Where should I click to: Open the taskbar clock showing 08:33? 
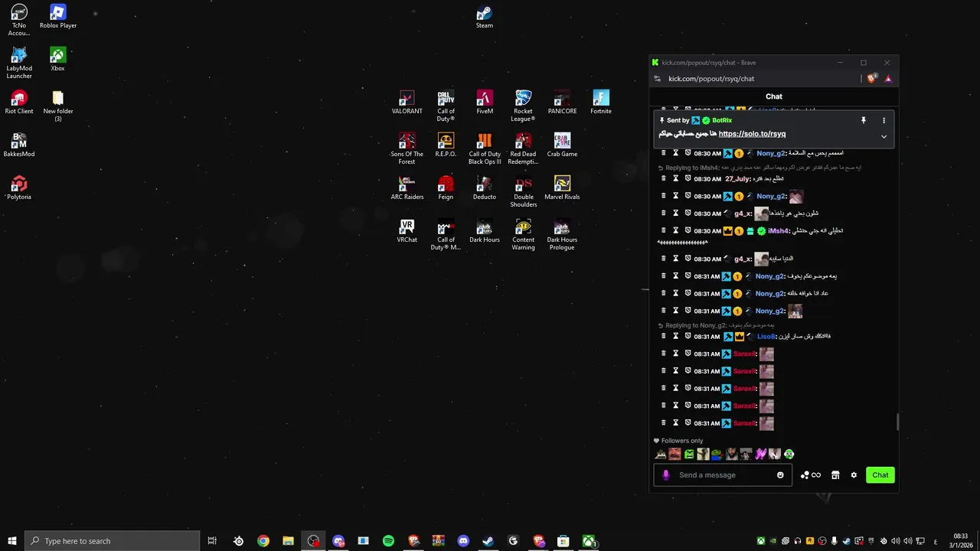pyautogui.click(x=960, y=540)
